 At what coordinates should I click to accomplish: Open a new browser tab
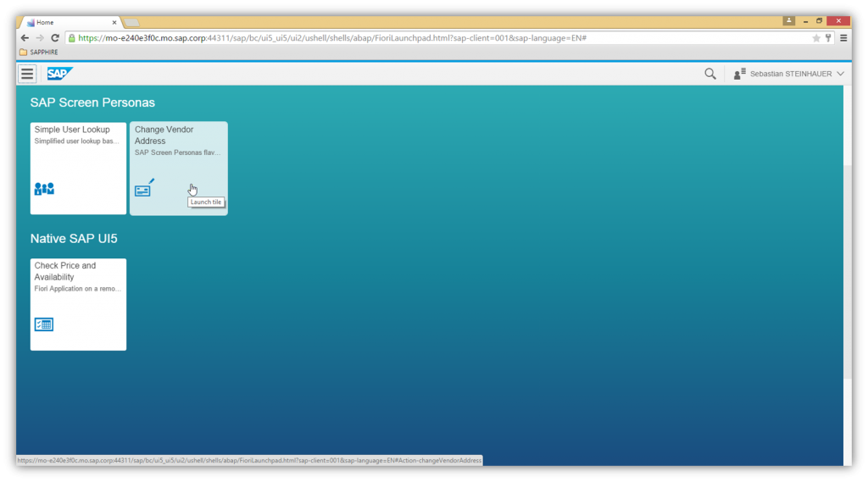coord(131,23)
